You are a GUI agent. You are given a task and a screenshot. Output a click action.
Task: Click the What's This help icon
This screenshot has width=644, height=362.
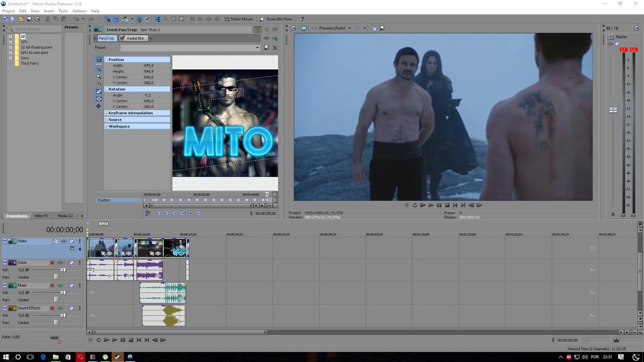[302, 19]
